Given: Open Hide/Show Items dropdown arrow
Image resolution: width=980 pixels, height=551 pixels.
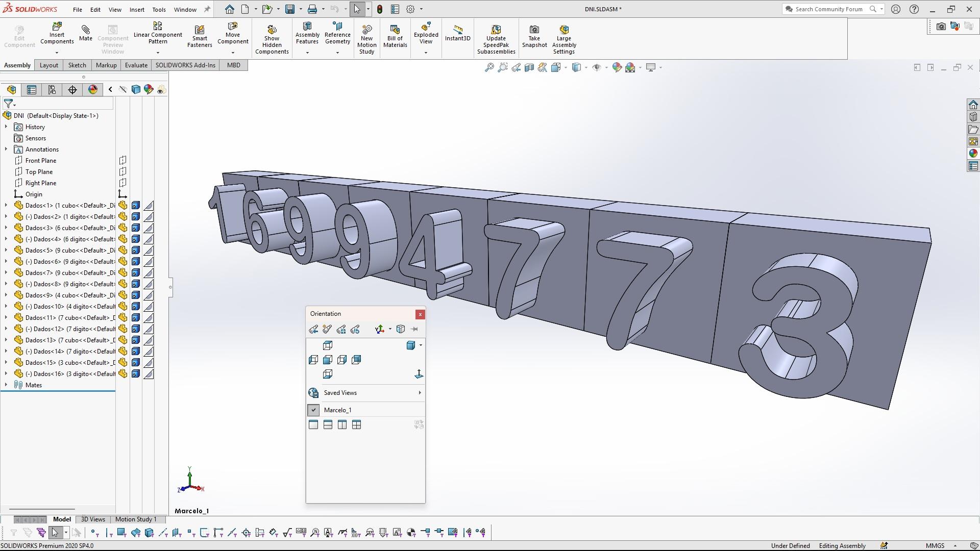Looking at the screenshot, I should [606, 67].
